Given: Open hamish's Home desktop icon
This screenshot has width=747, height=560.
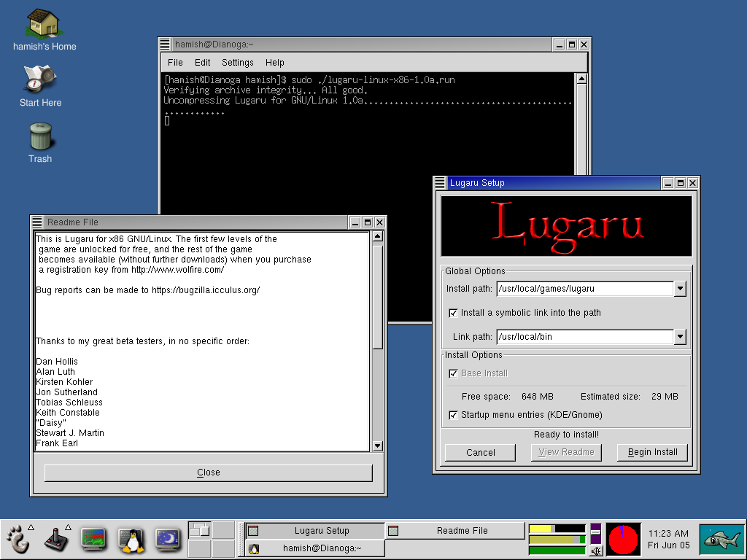Looking at the screenshot, I should point(44,29).
